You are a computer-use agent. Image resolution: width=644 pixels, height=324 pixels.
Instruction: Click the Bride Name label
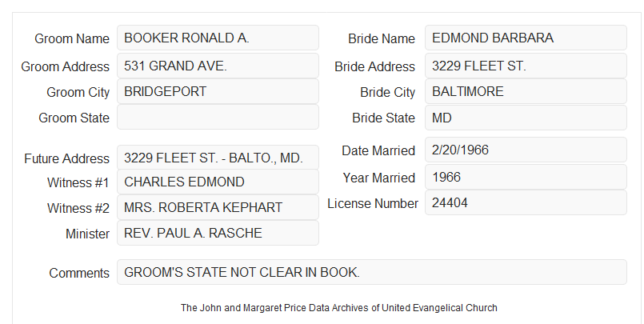(x=382, y=38)
